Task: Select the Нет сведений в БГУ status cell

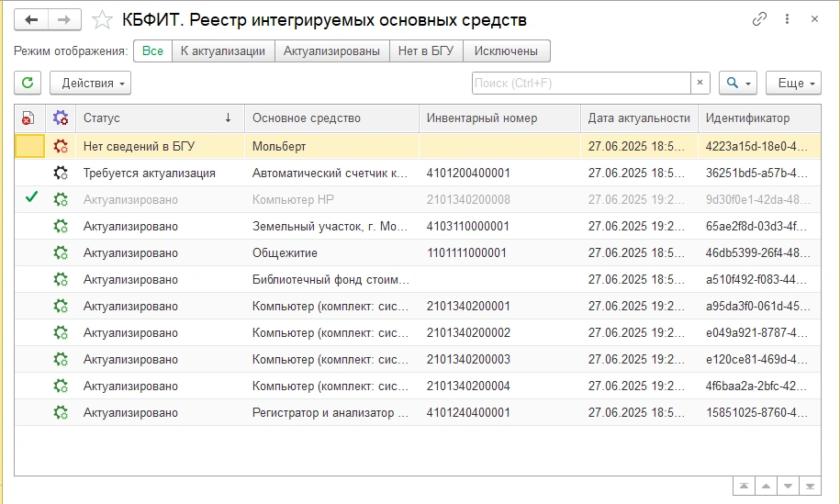Action: click(160, 146)
